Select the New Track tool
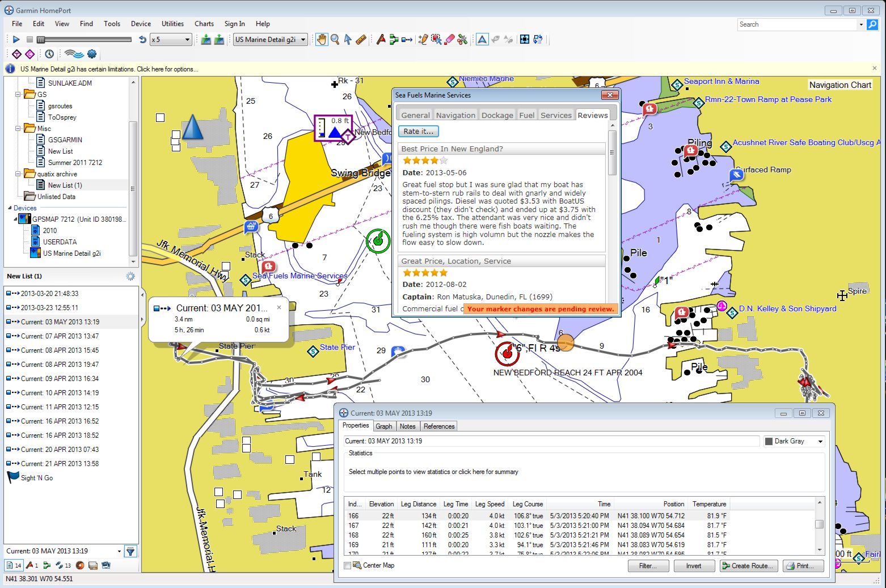886x588 pixels. point(407,39)
